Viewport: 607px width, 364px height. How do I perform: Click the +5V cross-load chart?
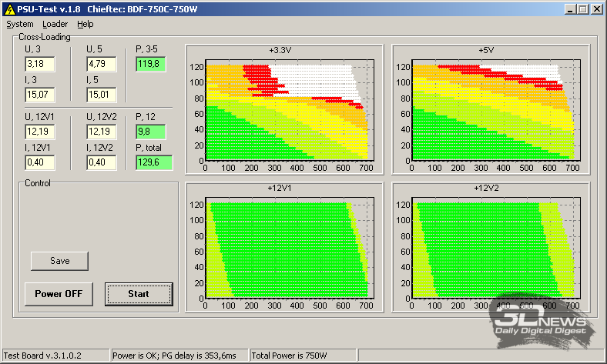(x=491, y=109)
